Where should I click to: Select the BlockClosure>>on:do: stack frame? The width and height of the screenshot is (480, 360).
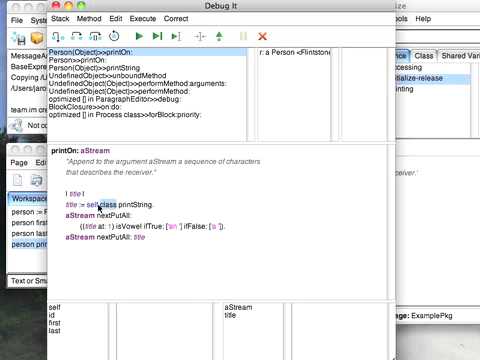point(147,107)
